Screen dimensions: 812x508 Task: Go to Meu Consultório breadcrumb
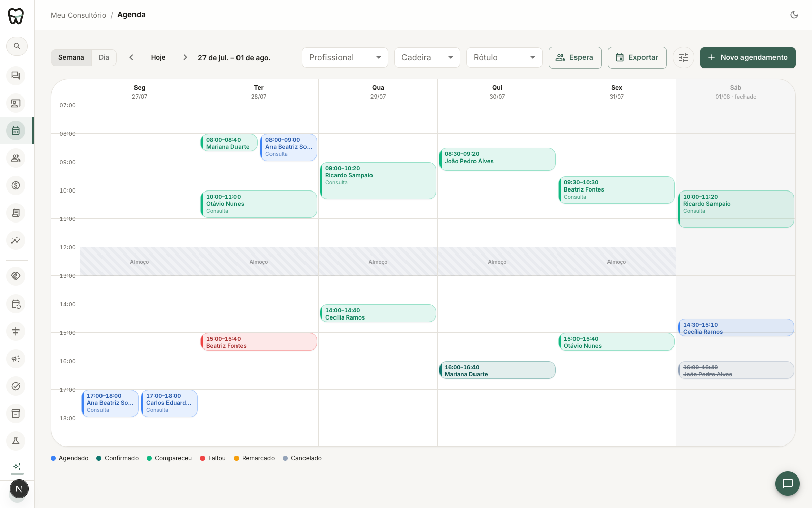(x=78, y=15)
